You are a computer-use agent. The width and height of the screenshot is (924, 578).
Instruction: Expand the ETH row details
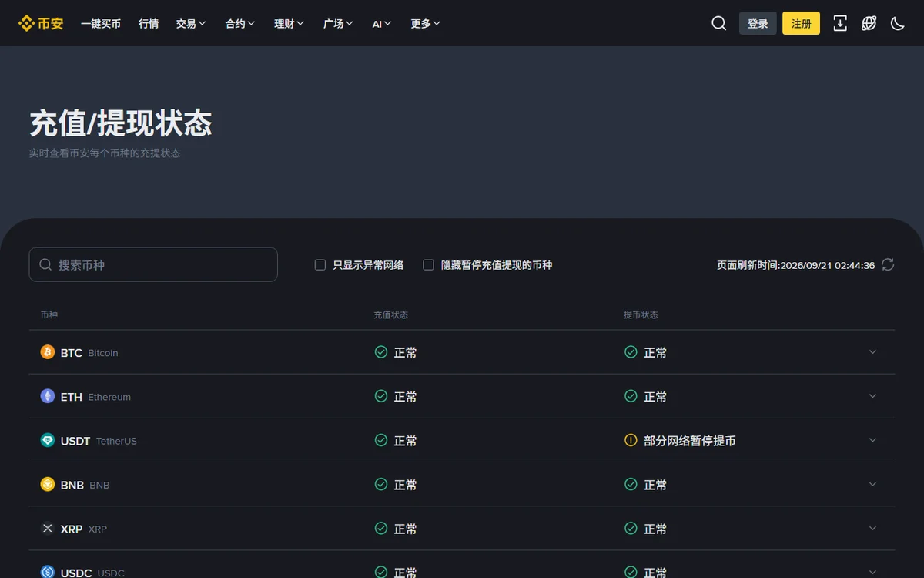(x=872, y=396)
